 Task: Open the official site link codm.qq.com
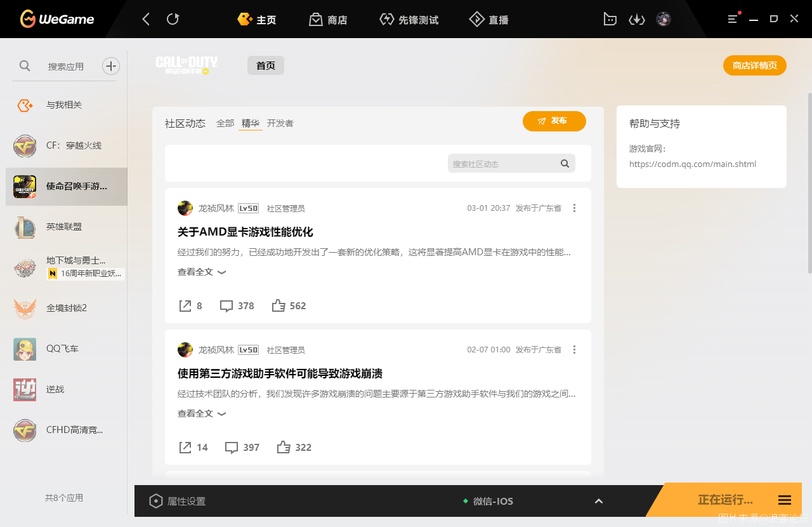693,164
